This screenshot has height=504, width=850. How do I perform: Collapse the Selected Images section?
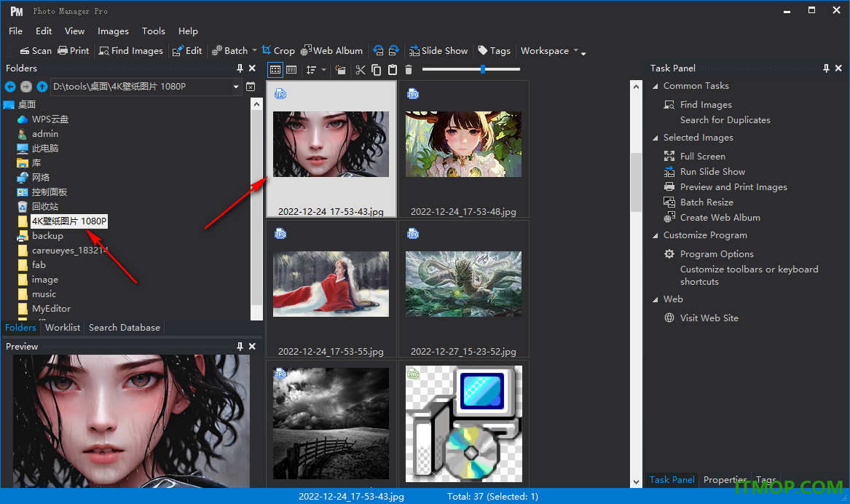(x=655, y=138)
